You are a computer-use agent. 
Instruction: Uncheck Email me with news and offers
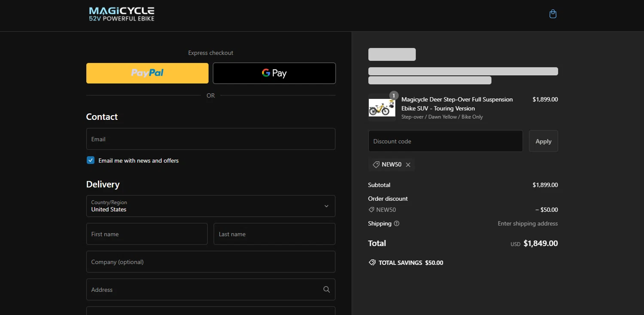click(91, 160)
